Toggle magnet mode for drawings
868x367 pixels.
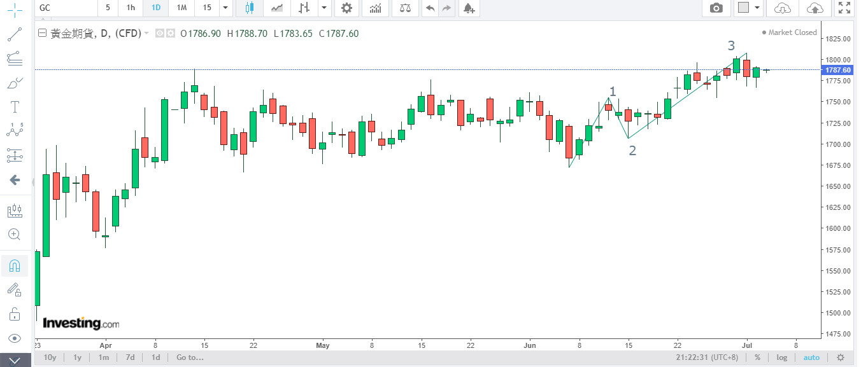[15, 266]
